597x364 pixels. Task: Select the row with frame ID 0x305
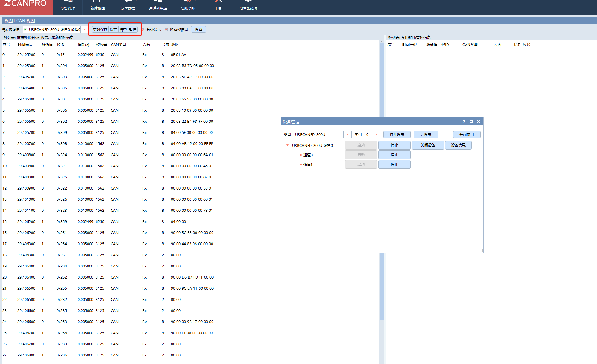point(190,88)
